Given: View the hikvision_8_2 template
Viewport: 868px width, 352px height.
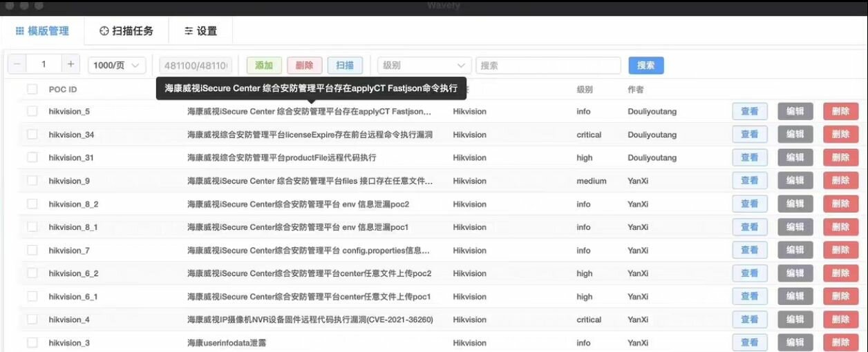Looking at the screenshot, I should tap(750, 204).
